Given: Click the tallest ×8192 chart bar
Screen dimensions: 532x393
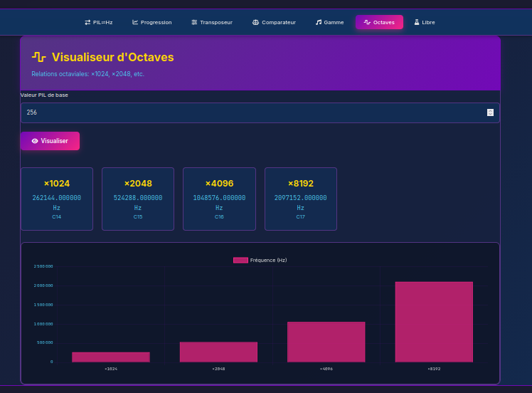Looking at the screenshot, I should (434, 322).
